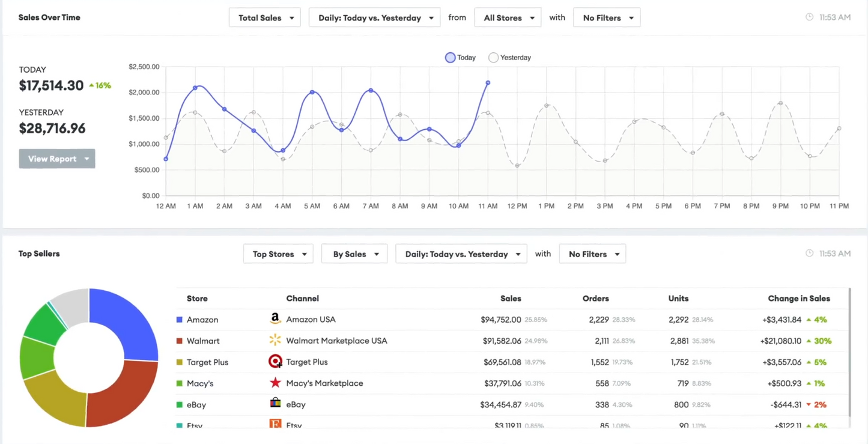Open the No Filters dropdown in Top Sellers
868x444 pixels.
point(592,254)
